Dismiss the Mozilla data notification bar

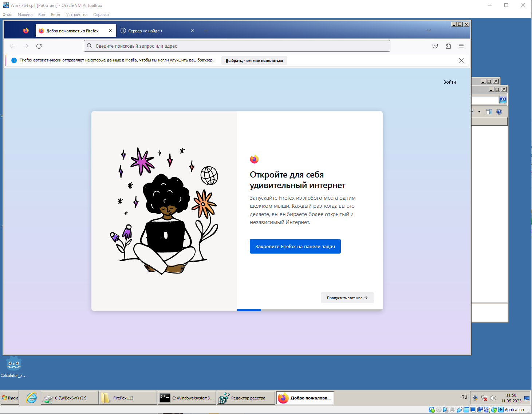coord(461,60)
